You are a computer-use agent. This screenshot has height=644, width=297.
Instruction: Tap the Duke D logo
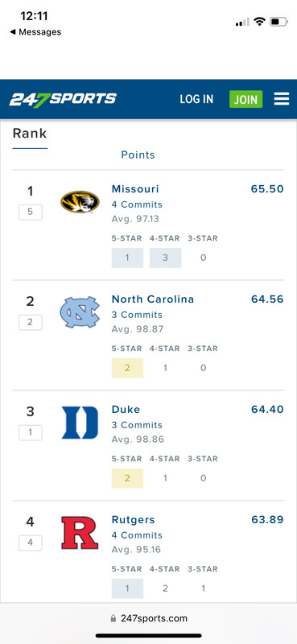(x=80, y=423)
